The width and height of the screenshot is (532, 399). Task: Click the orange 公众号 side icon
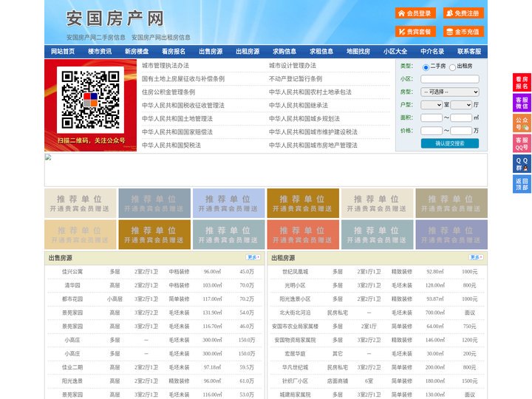click(x=522, y=123)
